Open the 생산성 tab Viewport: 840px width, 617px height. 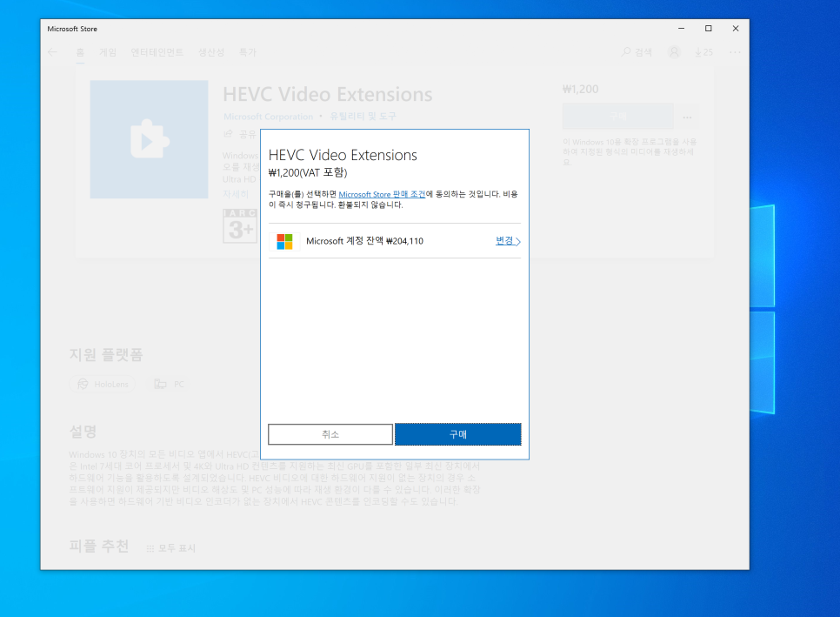[211, 52]
